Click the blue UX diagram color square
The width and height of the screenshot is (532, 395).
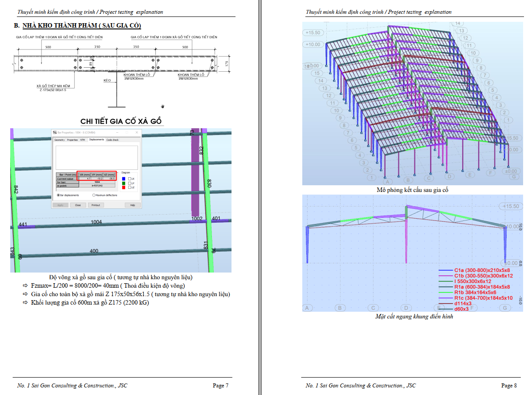tap(123, 178)
